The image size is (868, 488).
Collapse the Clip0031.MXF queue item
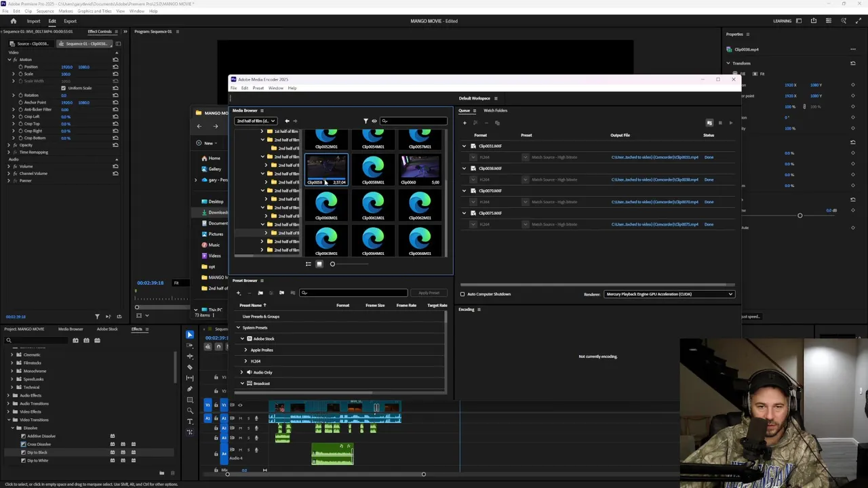pyautogui.click(x=465, y=146)
